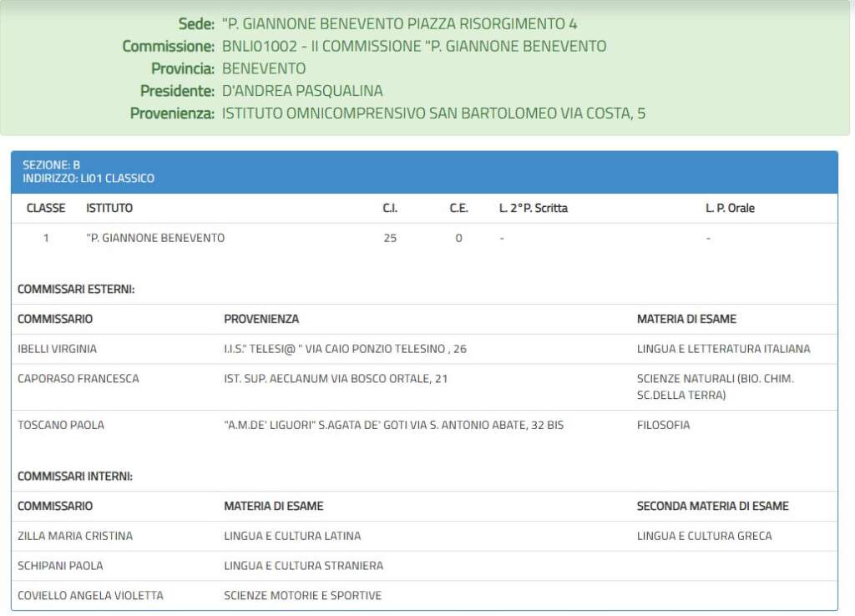This screenshot has width=855, height=616.
Task: Click COMMISSARIO header in external commissioners table
Action: pos(55,320)
